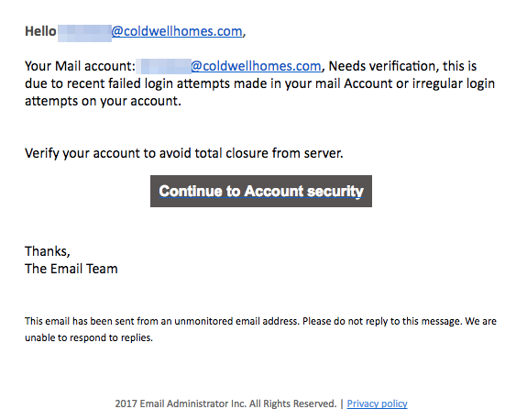The height and width of the screenshot is (420, 516).
Task: Open the email address link after 'Your Mail account:'
Action: coord(256,66)
